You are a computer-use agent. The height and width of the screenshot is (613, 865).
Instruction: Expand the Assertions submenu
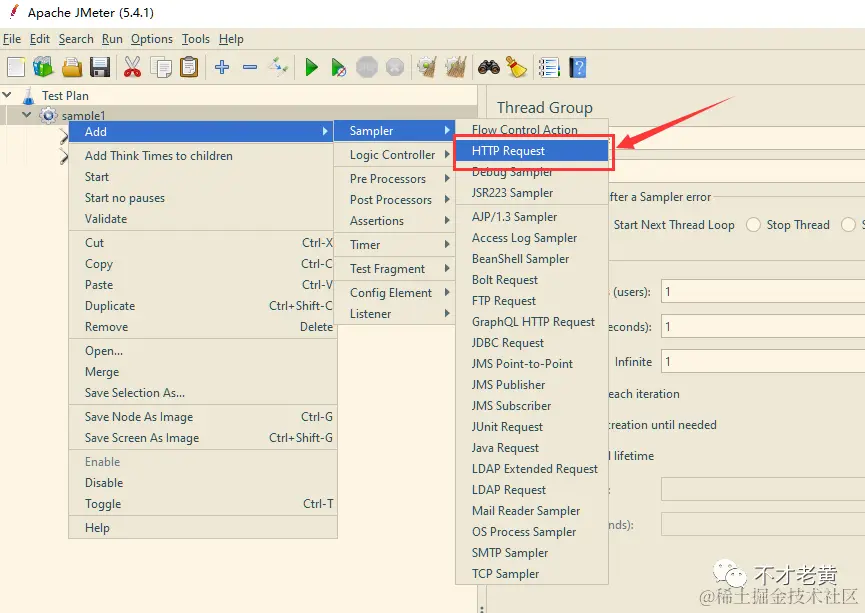pyautogui.click(x=394, y=221)
